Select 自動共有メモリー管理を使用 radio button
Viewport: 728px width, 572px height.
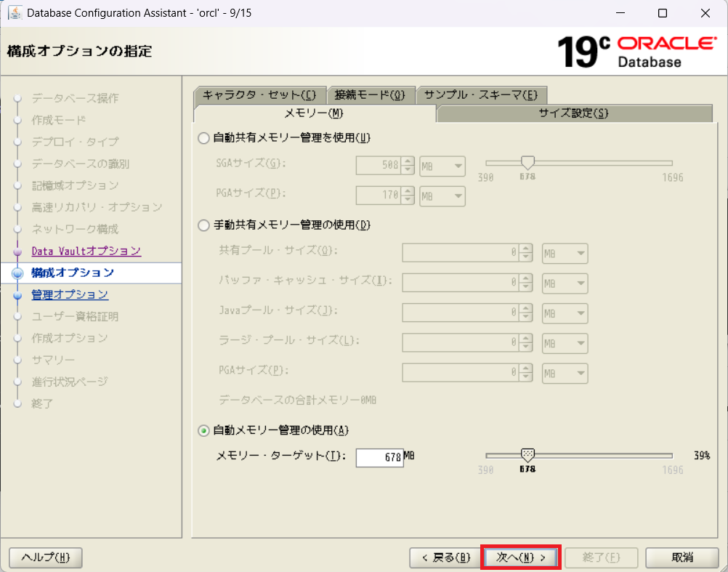204,138
